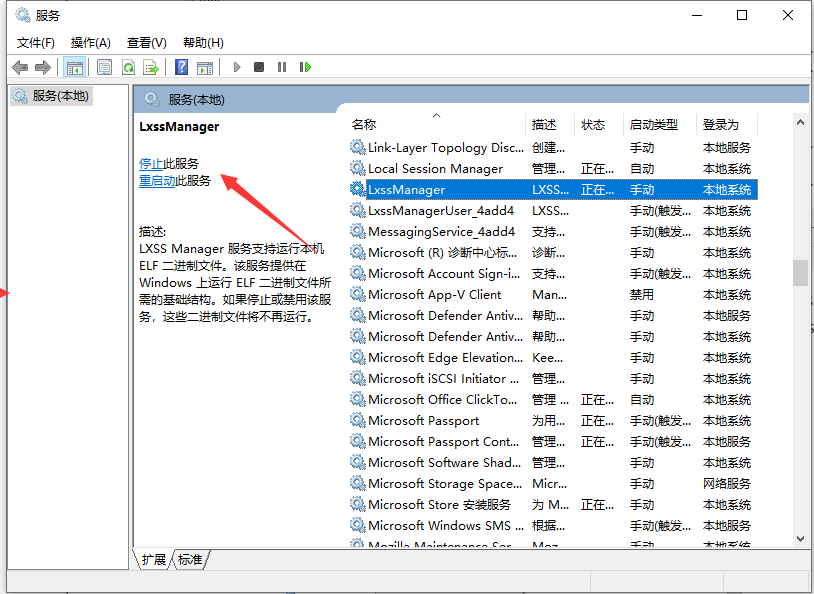Select the LxssManager service row

pos(553,190)
